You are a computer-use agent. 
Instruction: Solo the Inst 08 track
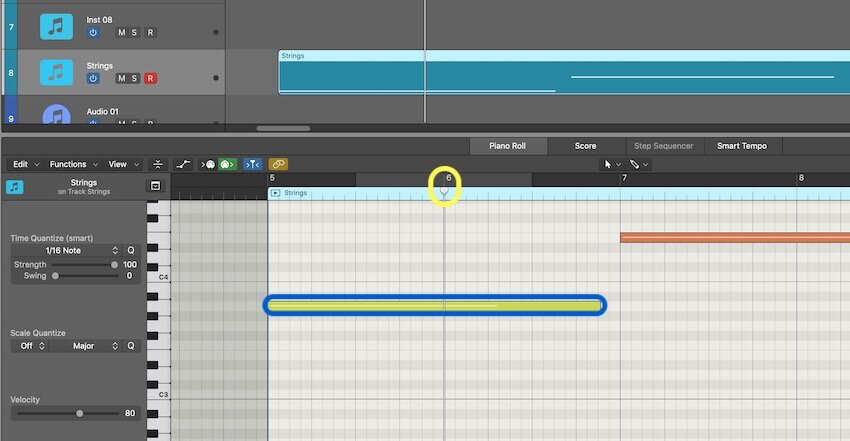(x=134, y=33)
